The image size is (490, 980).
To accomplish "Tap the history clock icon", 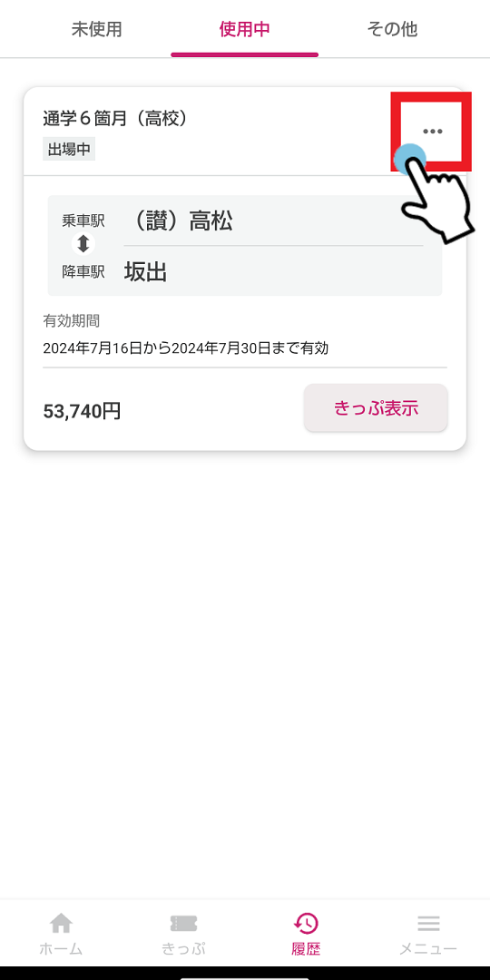I will point(307,923).
